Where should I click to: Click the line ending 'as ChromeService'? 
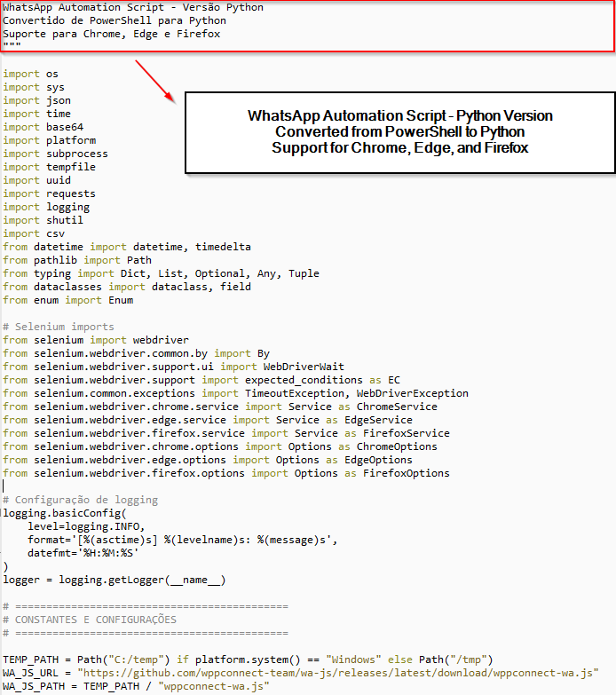pyautogui.click(x=220, y=407)
